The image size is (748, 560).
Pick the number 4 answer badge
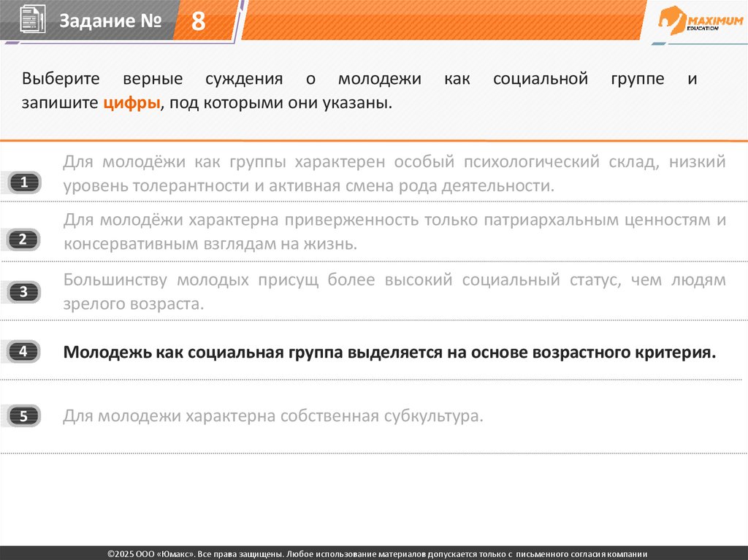pyautogui.click(x=23, y=352)
